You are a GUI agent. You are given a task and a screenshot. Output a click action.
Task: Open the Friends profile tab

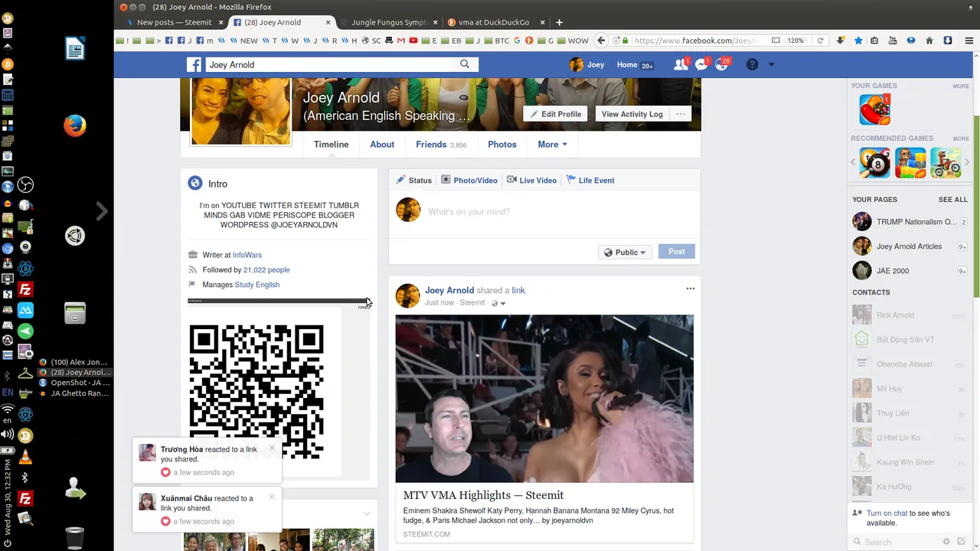(441, 144)
